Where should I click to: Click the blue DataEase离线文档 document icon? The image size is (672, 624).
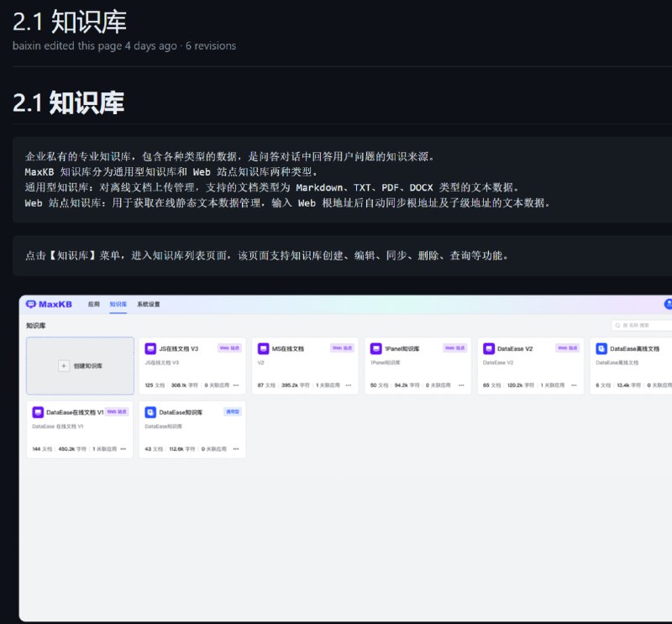[x=601, y=348]
